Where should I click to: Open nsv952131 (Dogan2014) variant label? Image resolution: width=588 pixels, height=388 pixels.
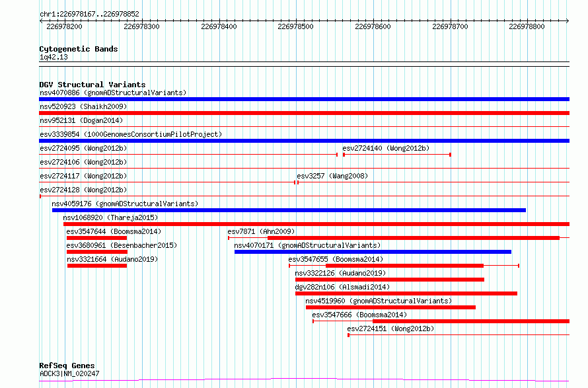(81, 120)
